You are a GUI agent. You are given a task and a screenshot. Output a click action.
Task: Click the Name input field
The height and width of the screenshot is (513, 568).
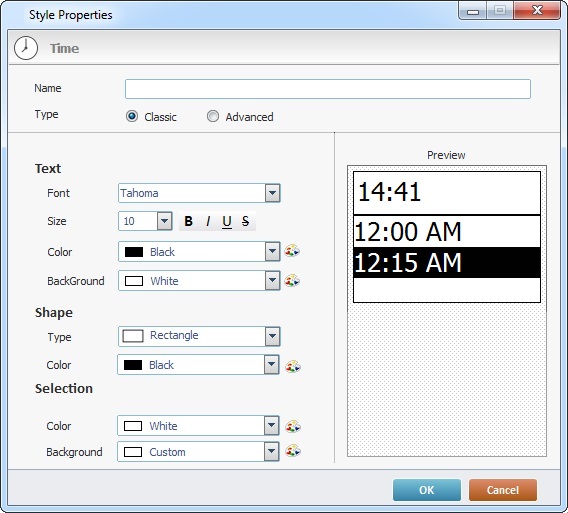click(x=328, y=89)
